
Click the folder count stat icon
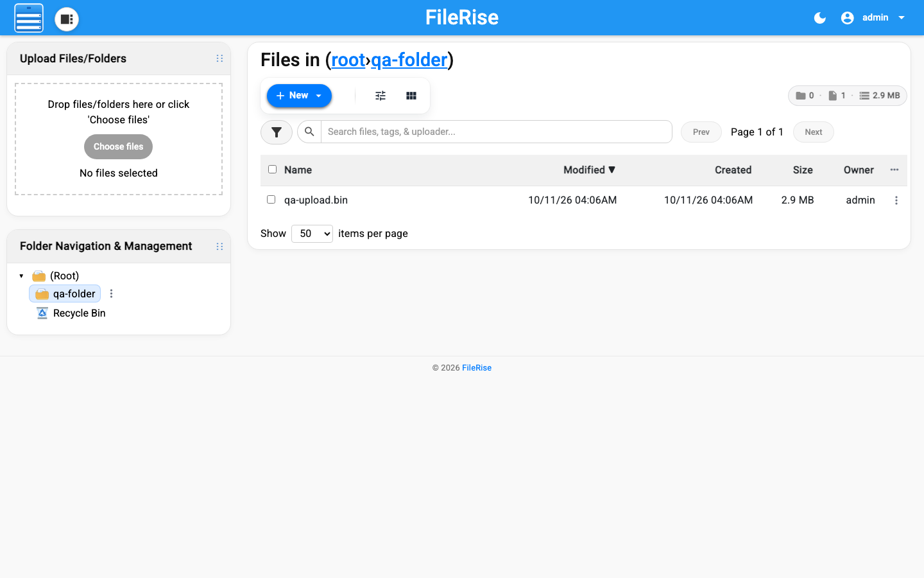point(801,96)
